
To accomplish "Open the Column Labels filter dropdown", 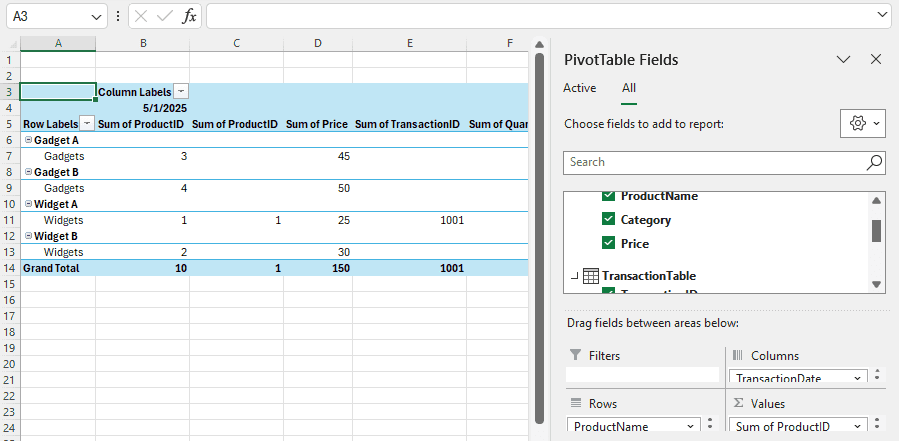I will pos(181,92).
